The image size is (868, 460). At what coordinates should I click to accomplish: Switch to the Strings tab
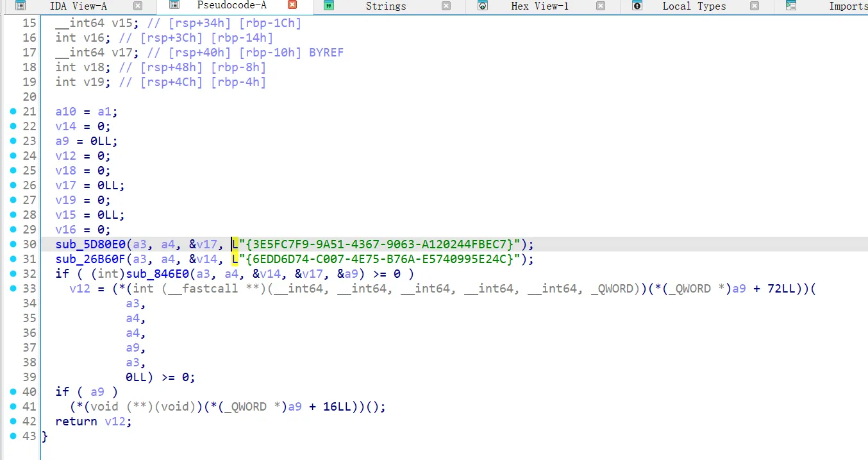(385, 6)
